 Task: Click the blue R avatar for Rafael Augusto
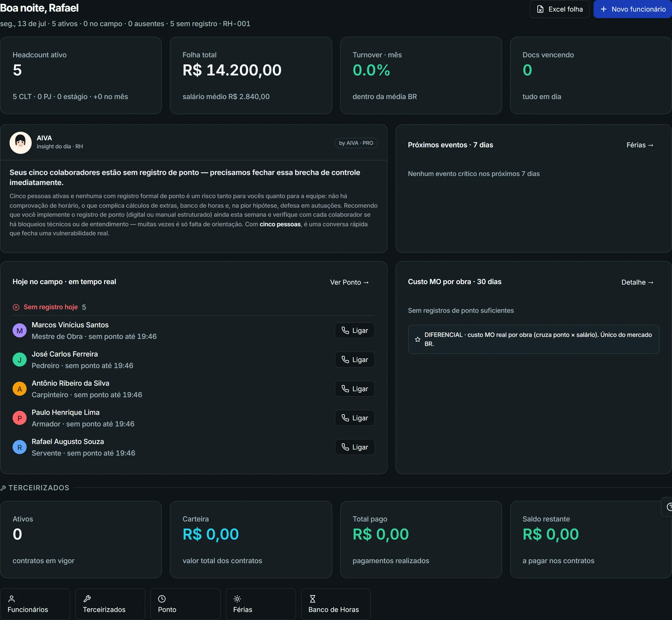(x=20, y=447)
